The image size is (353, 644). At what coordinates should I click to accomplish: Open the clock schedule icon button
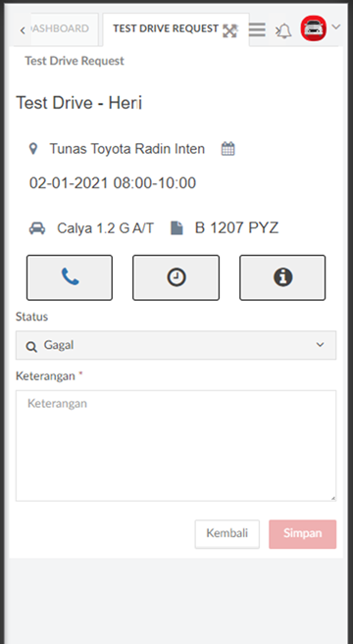(x=176, y=277)
